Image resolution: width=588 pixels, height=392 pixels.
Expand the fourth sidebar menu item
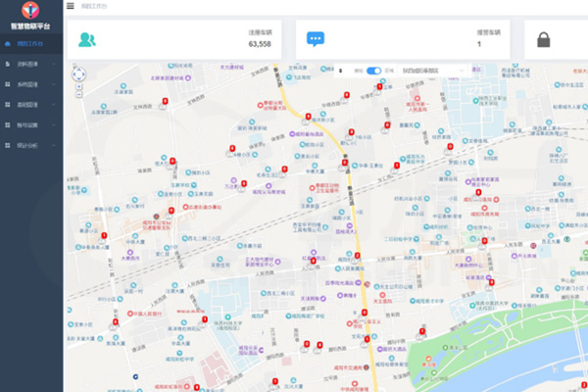click(x=30, y=107)
